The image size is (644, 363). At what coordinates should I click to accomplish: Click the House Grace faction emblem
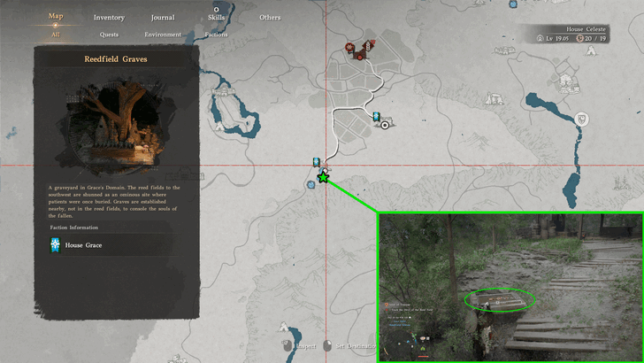(56, 244)
